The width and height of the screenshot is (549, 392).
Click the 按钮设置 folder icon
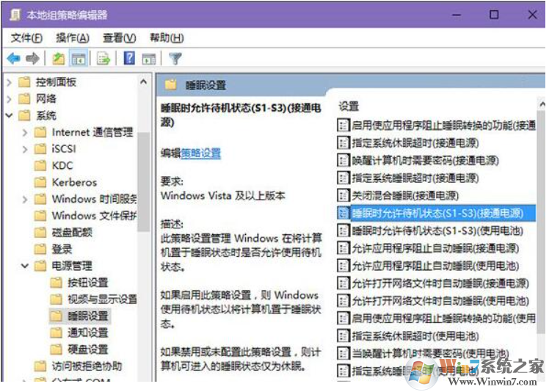[x=56, y=283]
